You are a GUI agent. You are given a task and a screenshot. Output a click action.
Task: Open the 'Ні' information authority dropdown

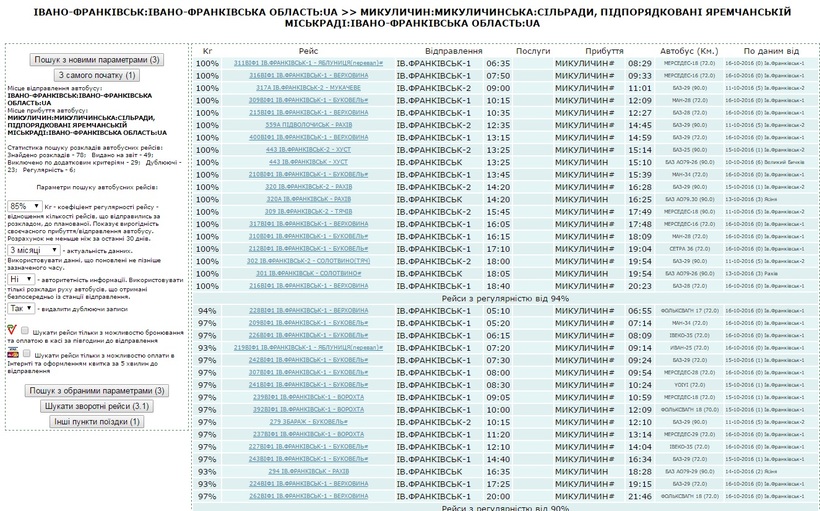pos(21,279)
